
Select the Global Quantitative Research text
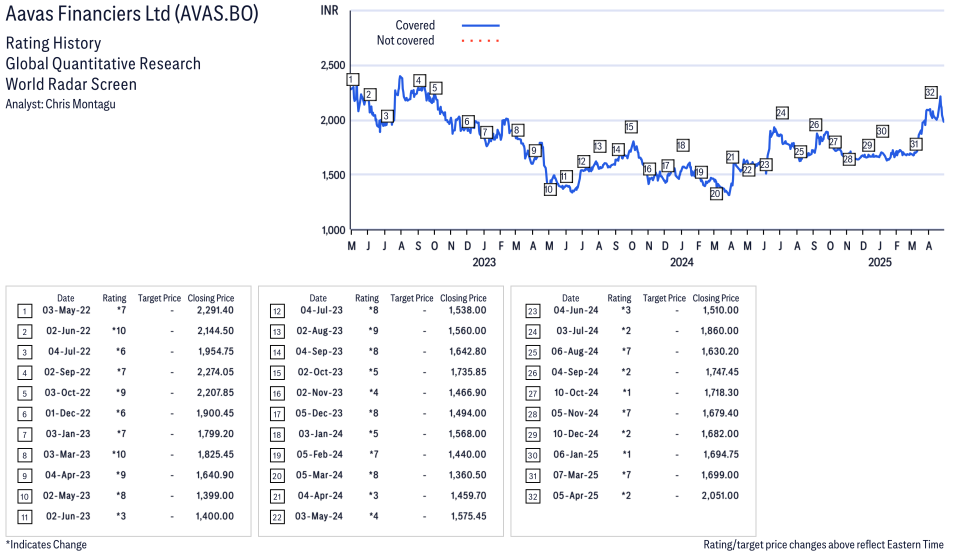click(x=103, y=64)
